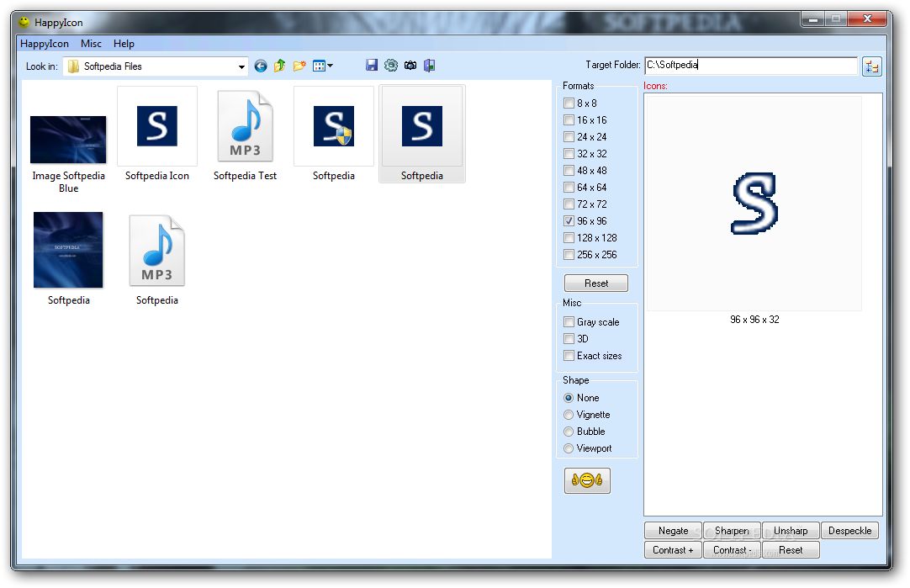Click the Sharpen button
The image size is (910, 588).
click(732, 531)
